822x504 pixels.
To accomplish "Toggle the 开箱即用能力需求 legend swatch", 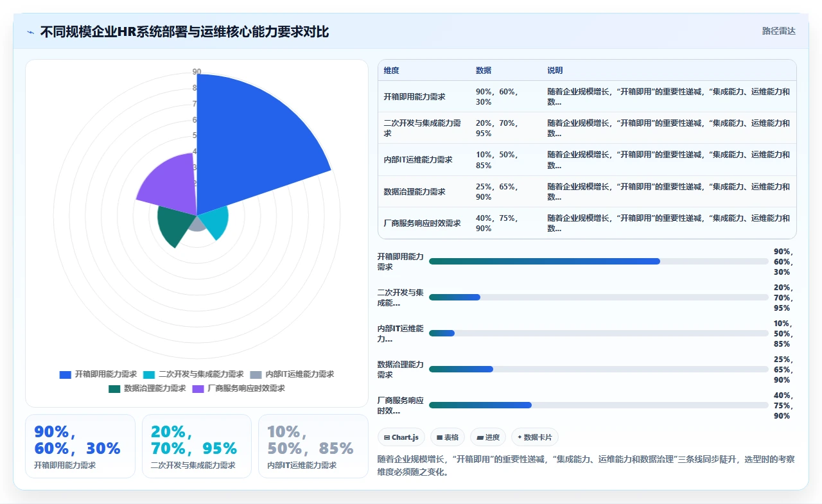I will 65,374.
